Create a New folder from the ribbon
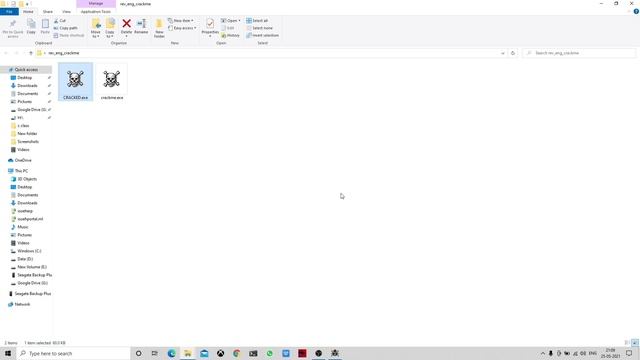This screenshot has width=640, height=360. (x=159, y=28)
